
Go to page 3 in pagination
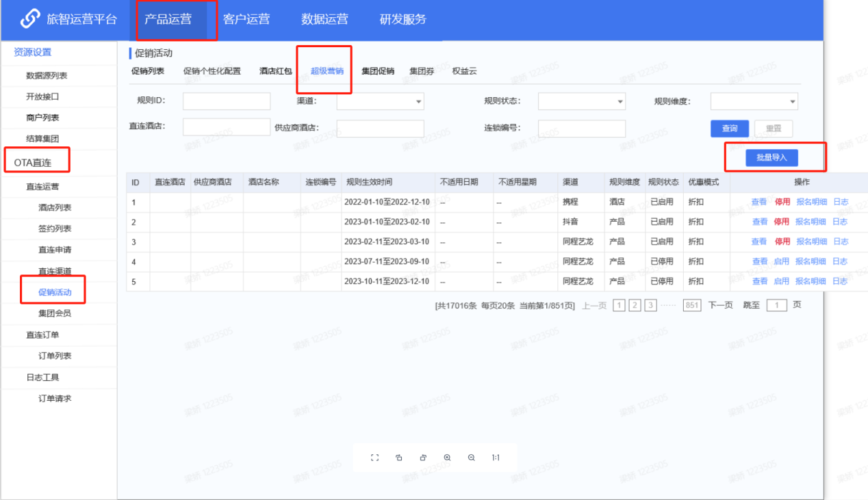[650, 305]
